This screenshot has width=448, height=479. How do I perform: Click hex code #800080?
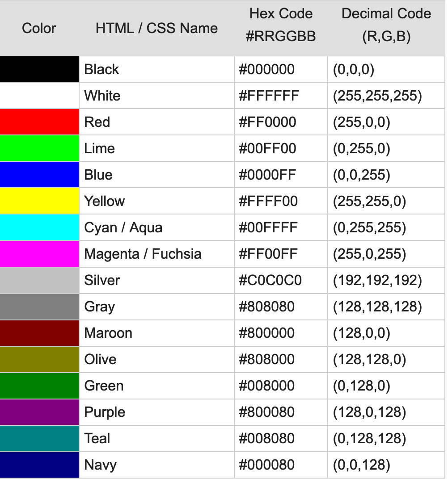(267, 412)
